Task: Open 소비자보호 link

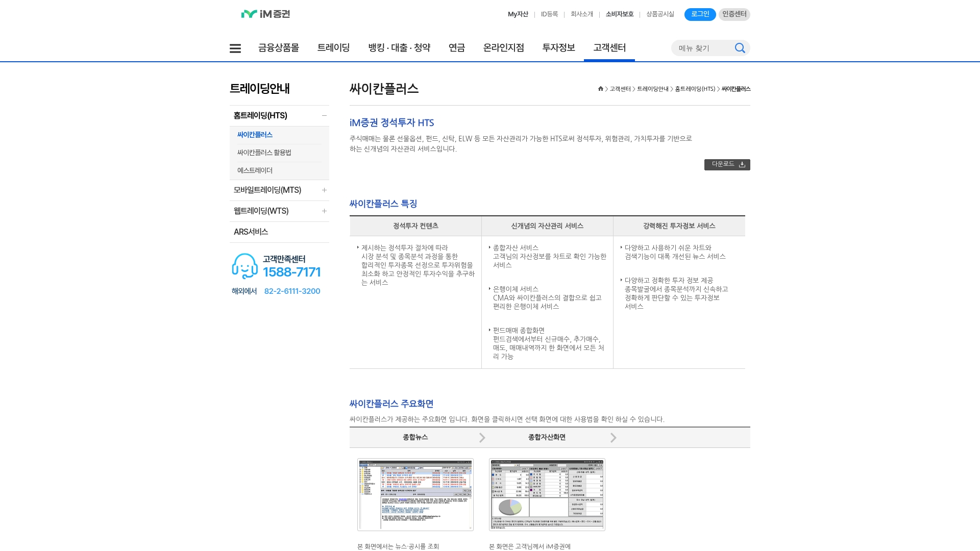Action: 620,14
